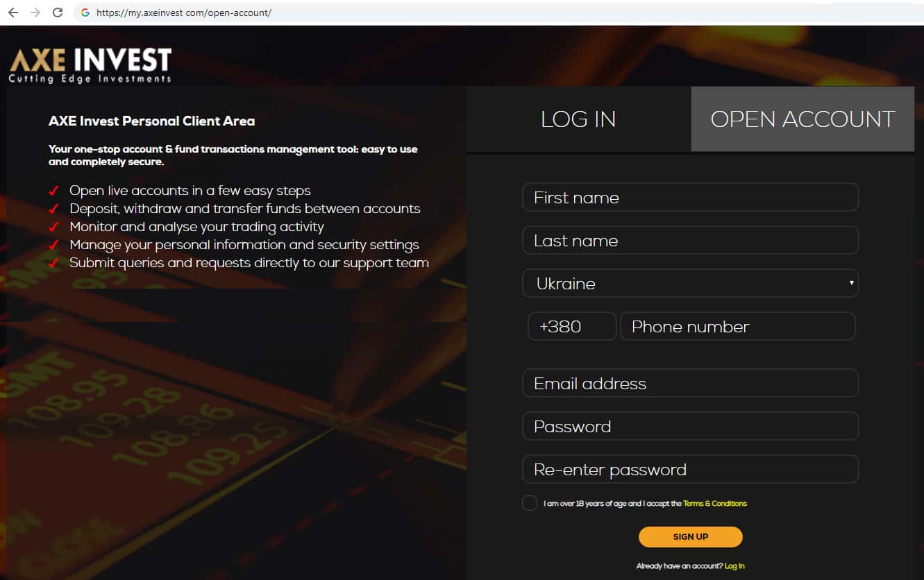This screenshot has width=924, height=580.
Task: Click the 'Already have an account?' text
Action: [x=679, y=566]
